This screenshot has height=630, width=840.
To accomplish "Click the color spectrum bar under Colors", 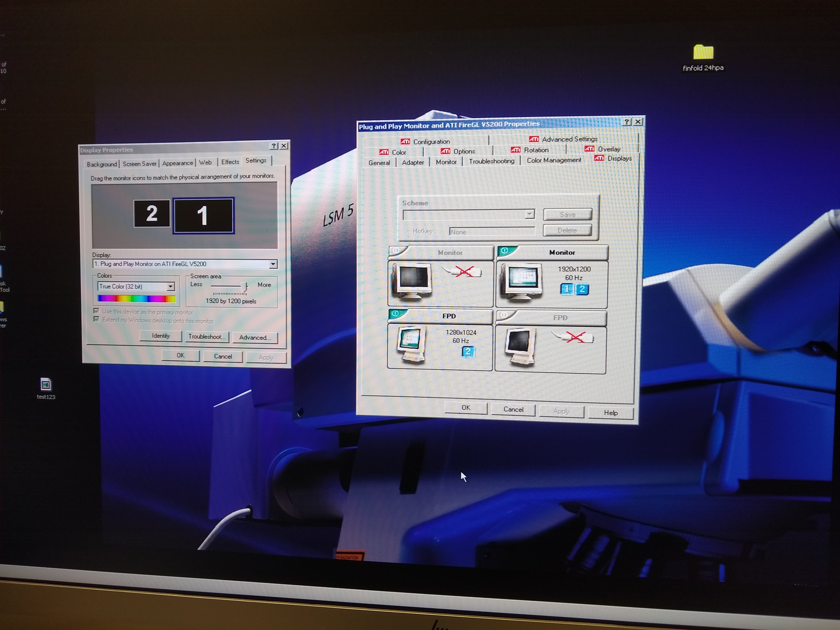I will coord(136,299).
